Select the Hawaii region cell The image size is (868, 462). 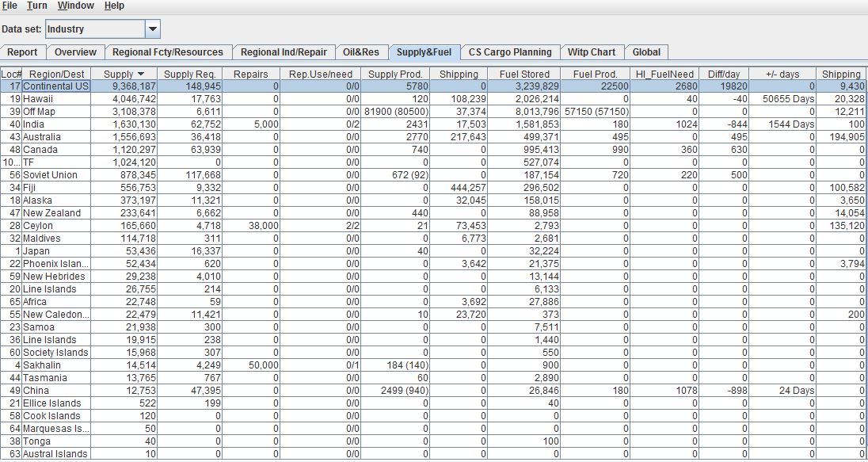[x=56, y=98]
